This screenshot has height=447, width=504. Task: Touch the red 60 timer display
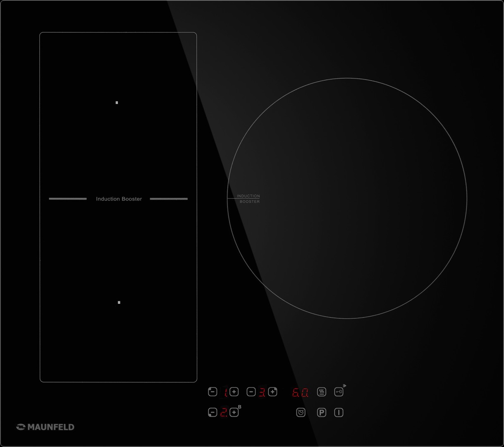(x=300, y=392)
